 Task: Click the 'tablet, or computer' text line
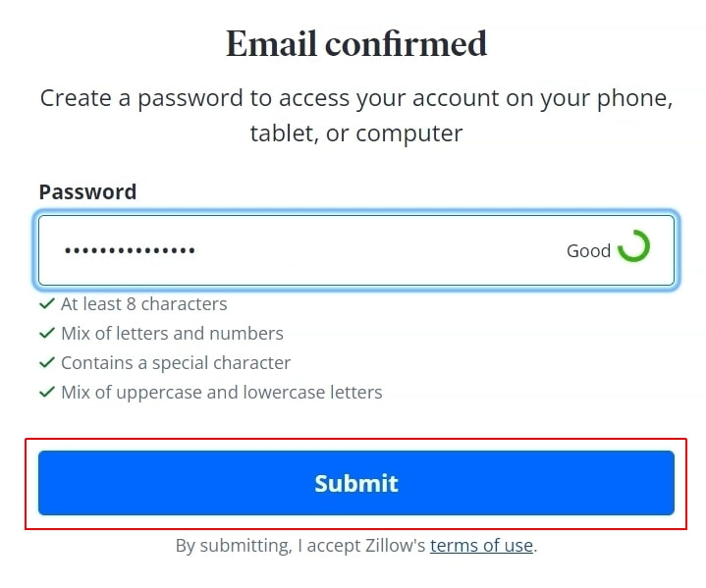coord(356,133)
